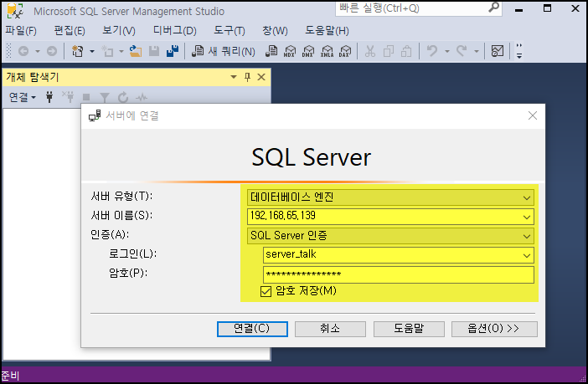The image size is (588, 384).
Task: Click the Save All icon
Action: tap(173, 51)
